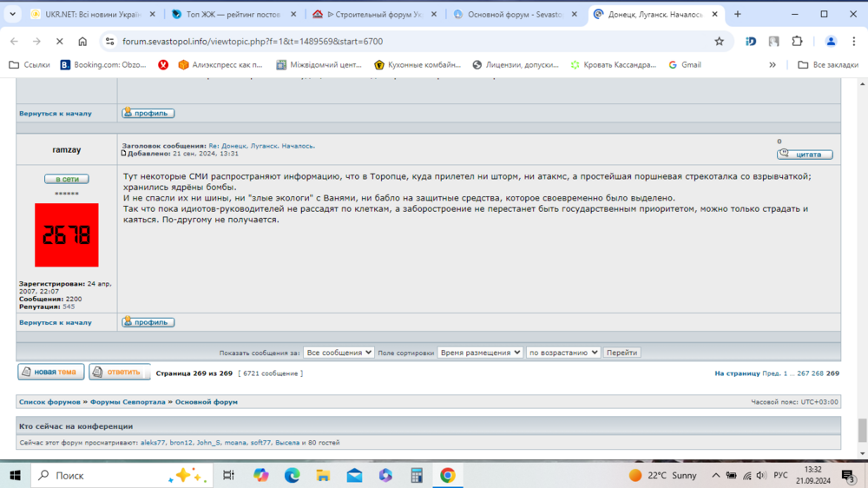Expand the 'по возрастанию' sort order dropdown
The width and height of the screenshot is (868, 488).
tap(563, 353)
